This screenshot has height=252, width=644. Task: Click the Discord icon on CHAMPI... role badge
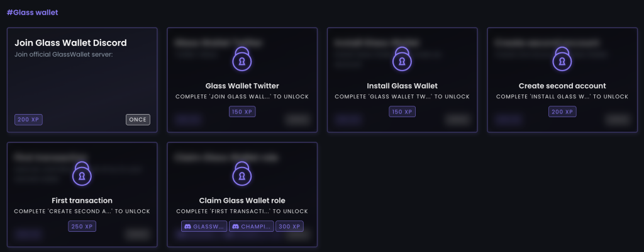[x=236, y=226]
